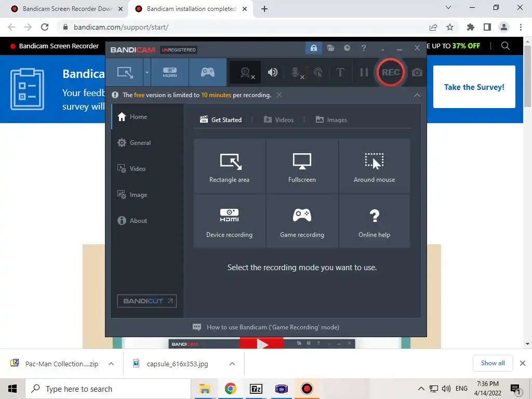Open a new browser tab

[264, 9]
